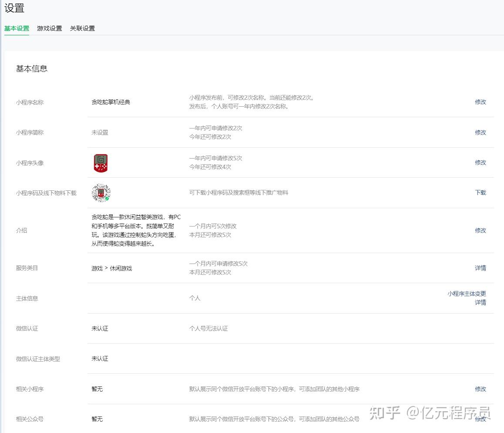The image size is (504, 433).
Task: Open 修改 for the 小程序简称 field
Action: click(x=480, y=132)
